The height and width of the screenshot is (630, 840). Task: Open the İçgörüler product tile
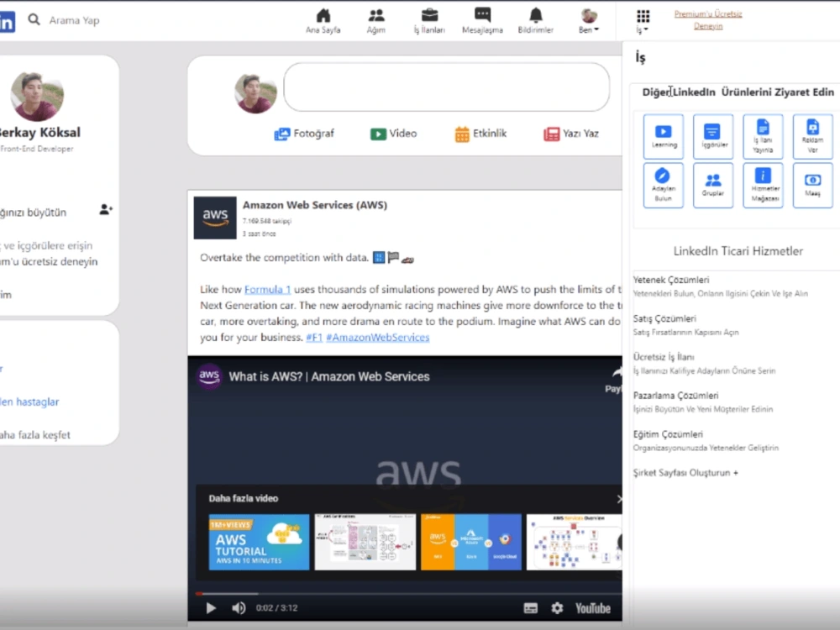713,136
